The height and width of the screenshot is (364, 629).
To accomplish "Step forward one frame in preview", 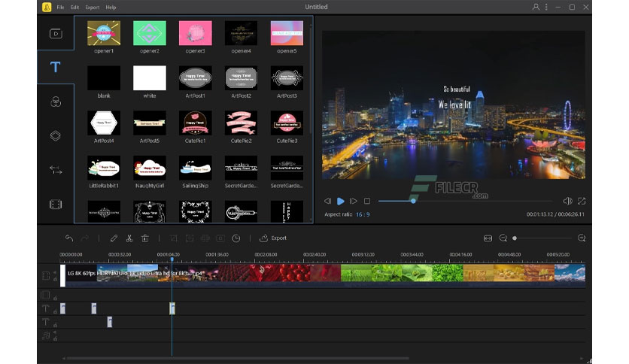I will [x=354, y=201].
